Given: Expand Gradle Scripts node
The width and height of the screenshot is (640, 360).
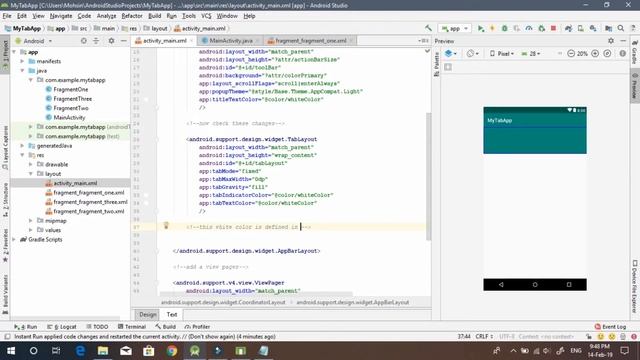Looking at the screenshot, I should pyautogui.click(x=14, y=240).
